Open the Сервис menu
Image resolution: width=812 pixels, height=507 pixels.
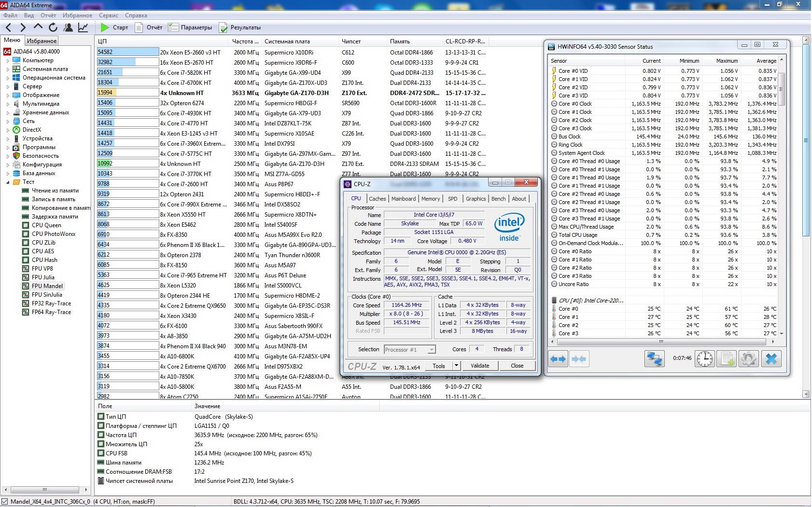tap(109, 15)
